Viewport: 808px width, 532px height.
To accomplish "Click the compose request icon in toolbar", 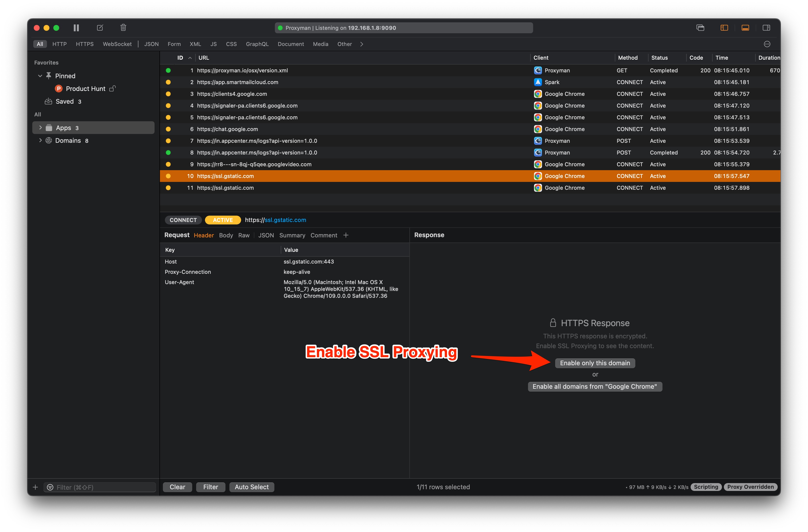I will 100,28.
